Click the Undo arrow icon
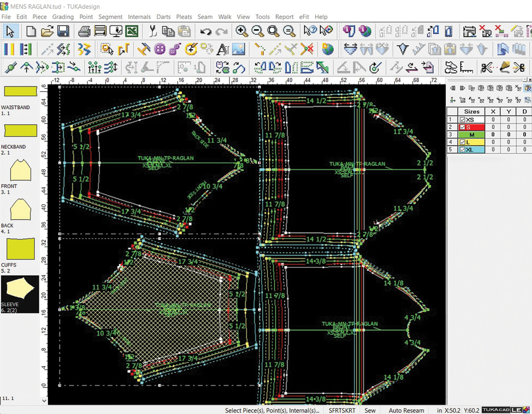This screenshot has height=414, width=532. 206,31
